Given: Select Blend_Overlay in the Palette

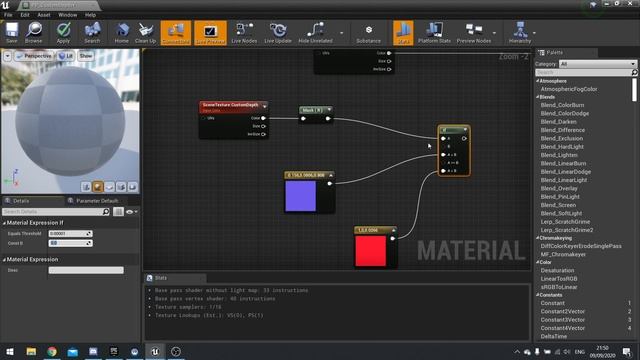Looking at the screenshot, I should coord(559,189).
